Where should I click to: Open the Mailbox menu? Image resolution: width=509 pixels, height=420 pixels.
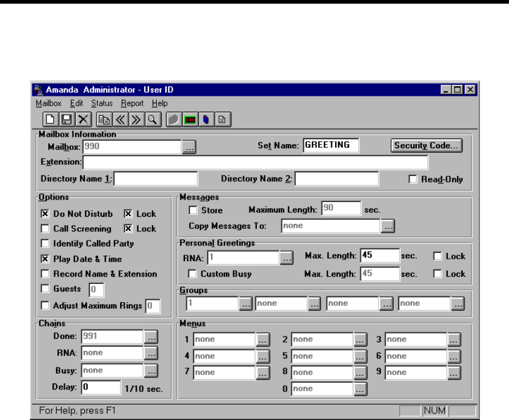[x=49, y=104]
